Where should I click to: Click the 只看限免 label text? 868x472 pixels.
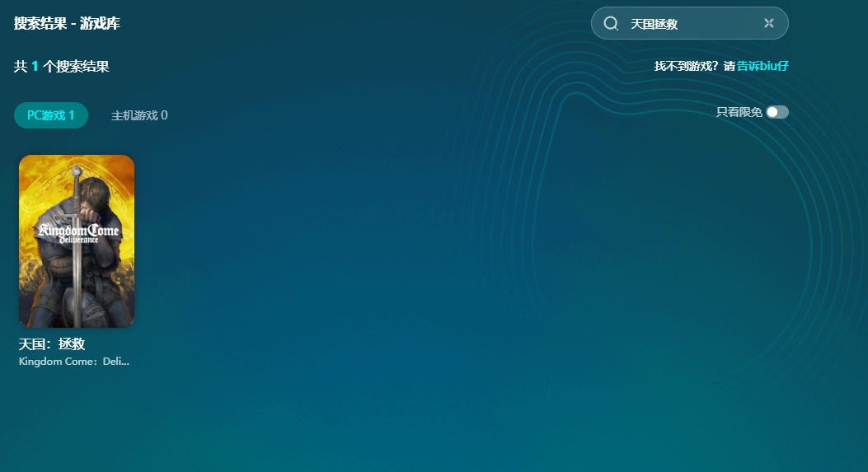pos(739,112)
